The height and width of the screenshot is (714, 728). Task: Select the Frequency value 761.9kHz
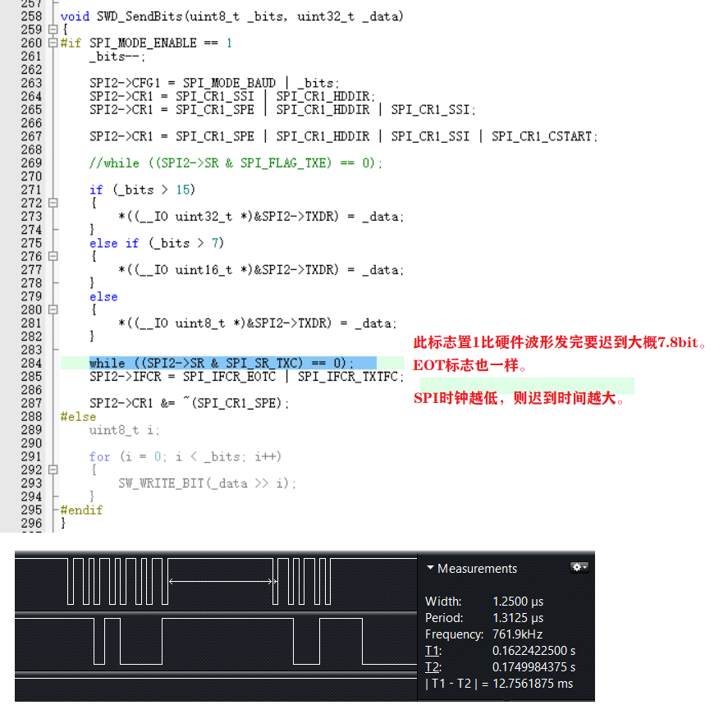tap(517, 634)
